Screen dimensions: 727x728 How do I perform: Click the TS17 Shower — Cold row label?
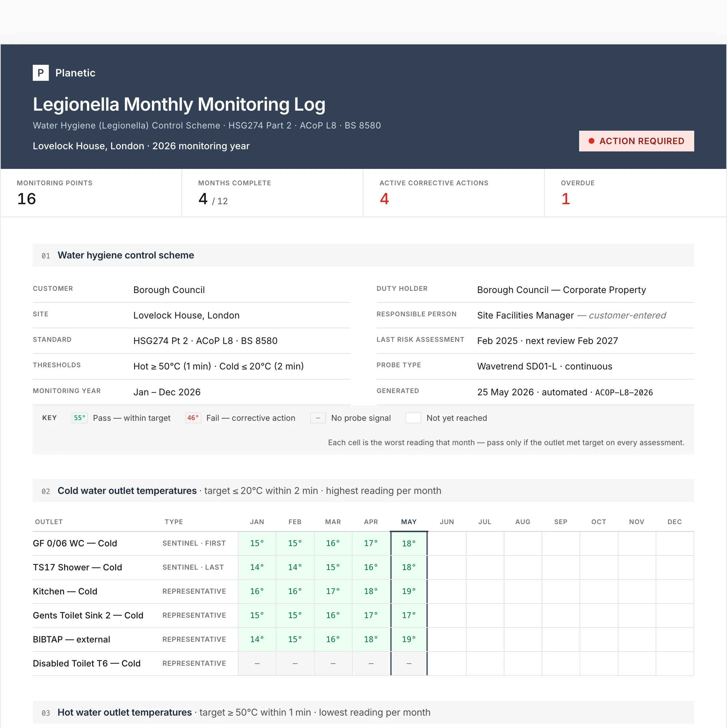77,567
